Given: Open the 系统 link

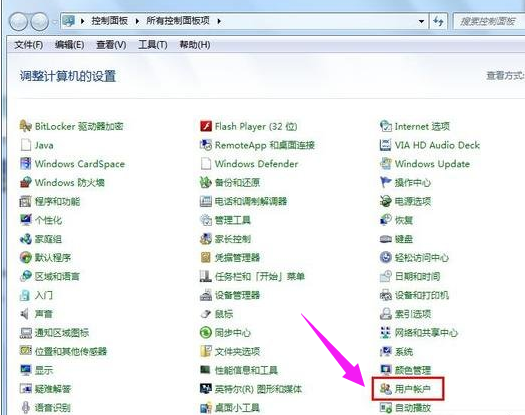Looking at the screenshot, I should pyautogui.click(x=403, y=351).
